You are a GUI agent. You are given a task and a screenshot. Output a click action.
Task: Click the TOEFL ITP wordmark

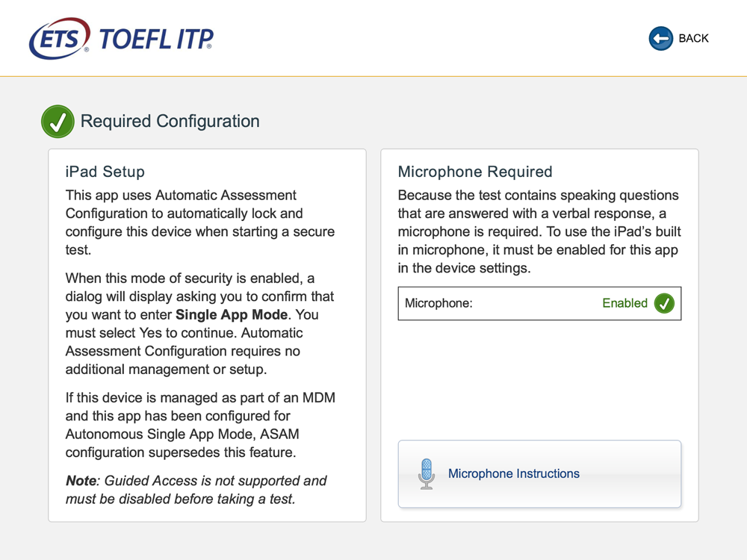[156, 39]
